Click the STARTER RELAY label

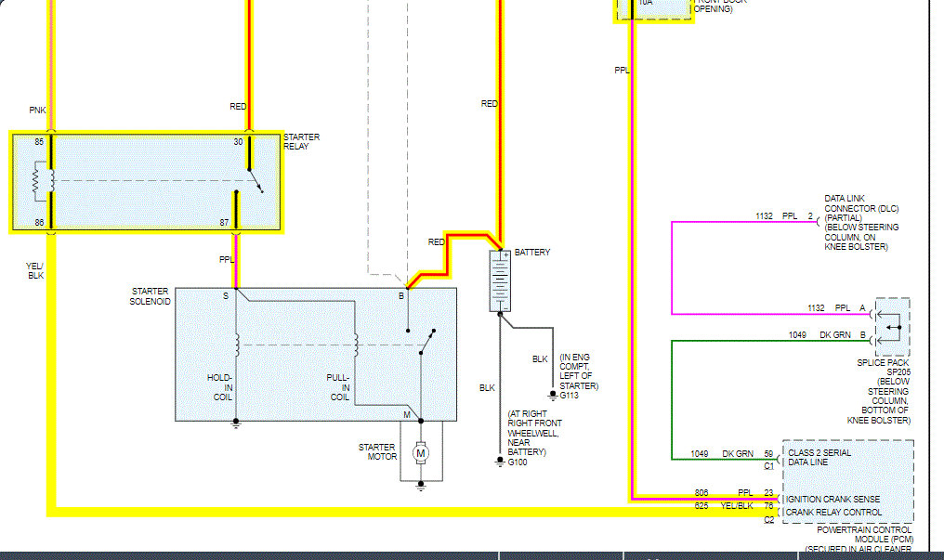click(x=302, y=141)
